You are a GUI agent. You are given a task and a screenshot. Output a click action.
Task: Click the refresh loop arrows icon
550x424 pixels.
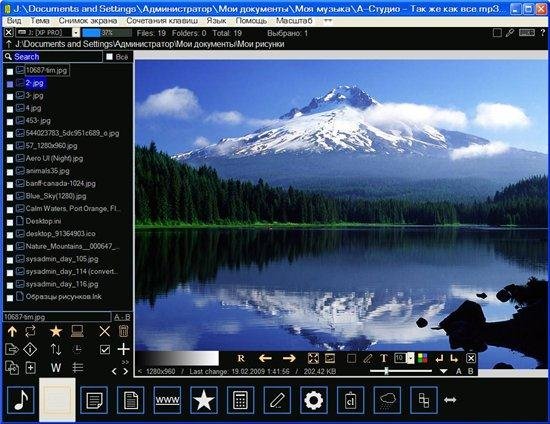click(x=31, y=331)
